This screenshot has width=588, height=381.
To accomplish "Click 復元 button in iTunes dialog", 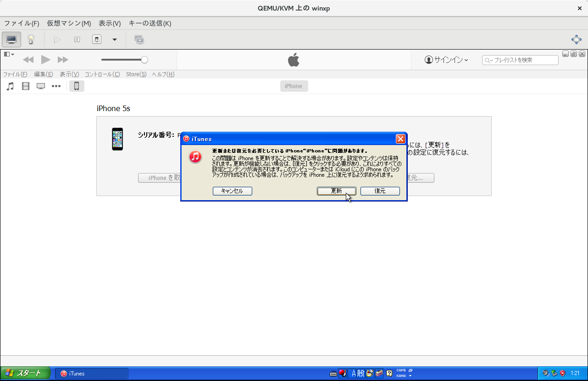I will (380, 191).
